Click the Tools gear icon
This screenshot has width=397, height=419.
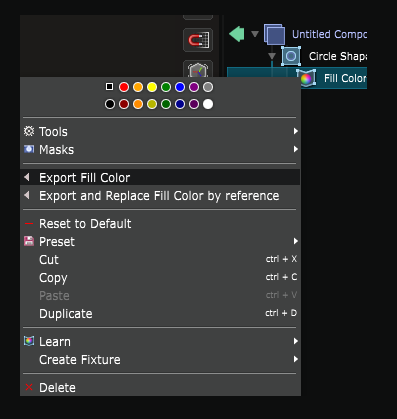point(29,131)
